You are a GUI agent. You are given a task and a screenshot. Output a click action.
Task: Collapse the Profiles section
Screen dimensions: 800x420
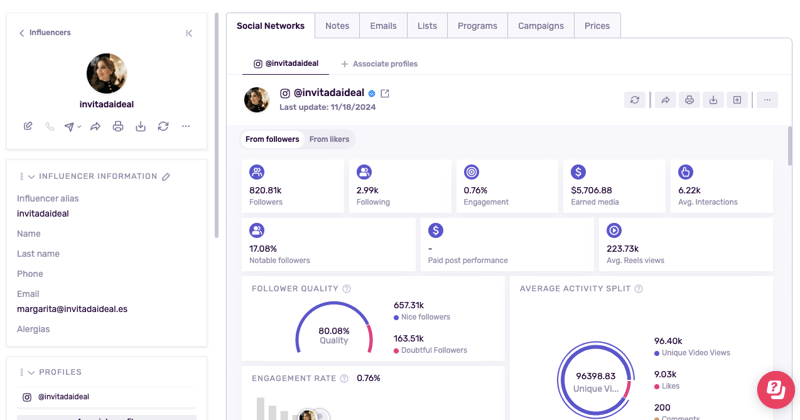(x=31, y=373)
